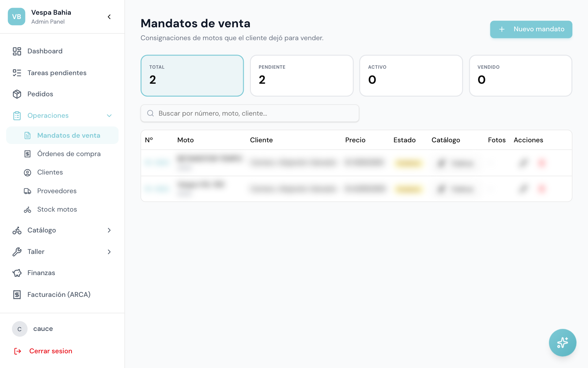Open Facturación (ARCA)
Screen dimensions: 588x368
[62, 295]
